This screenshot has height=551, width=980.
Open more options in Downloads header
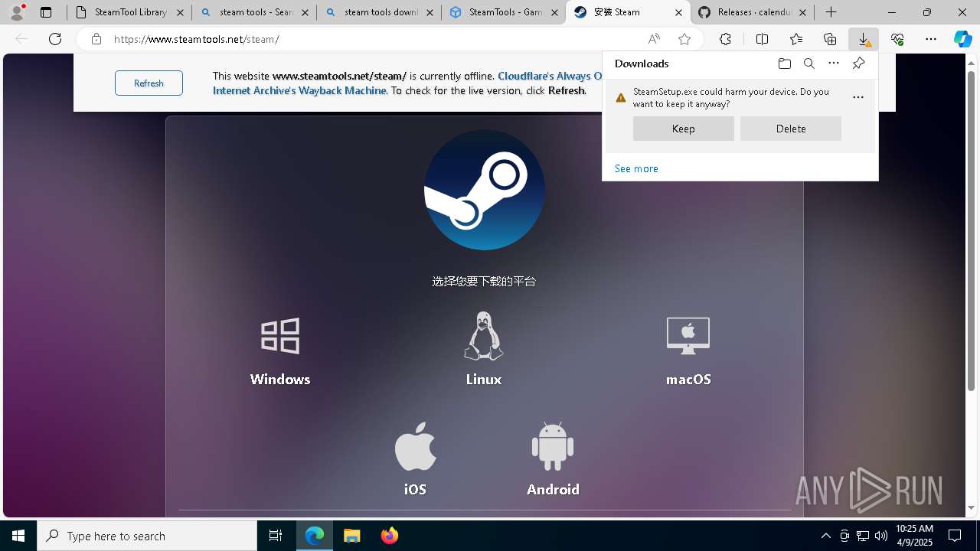[834, 64]
